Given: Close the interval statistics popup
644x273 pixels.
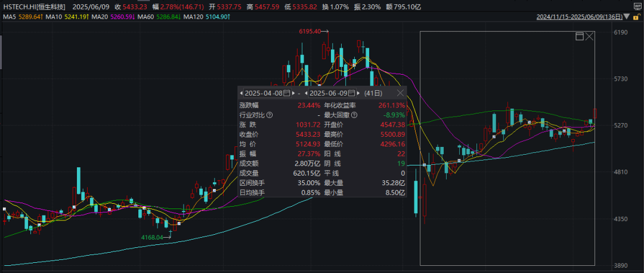Looking at the screenshot, I should pos(400,93).
